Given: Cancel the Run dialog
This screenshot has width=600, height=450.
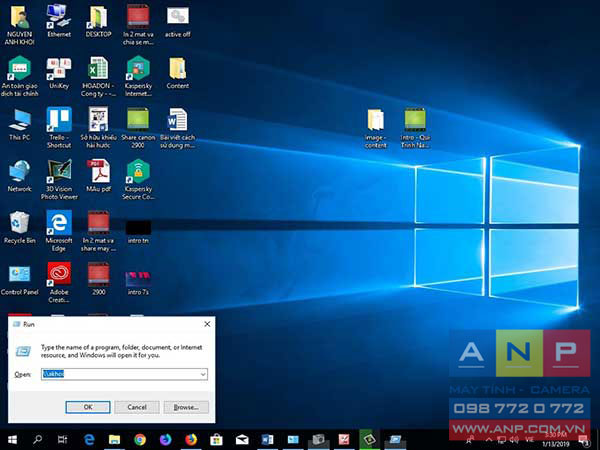Looking at the screenshot, I should click(x=137, y=407).
